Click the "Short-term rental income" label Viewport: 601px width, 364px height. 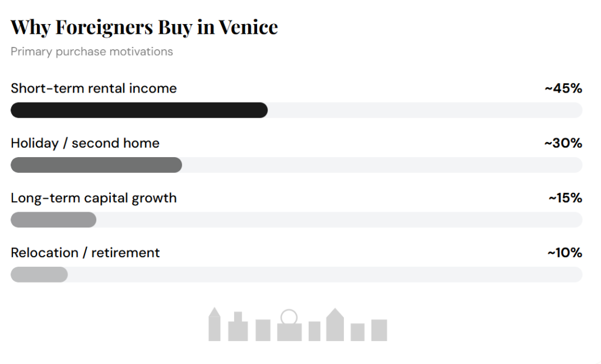[x=94, y=89]
